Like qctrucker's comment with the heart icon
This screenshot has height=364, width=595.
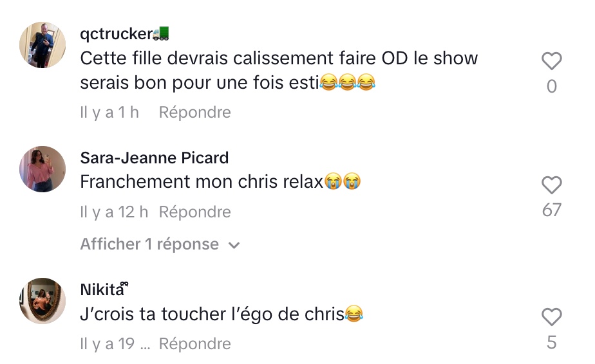tap(551, 60)
